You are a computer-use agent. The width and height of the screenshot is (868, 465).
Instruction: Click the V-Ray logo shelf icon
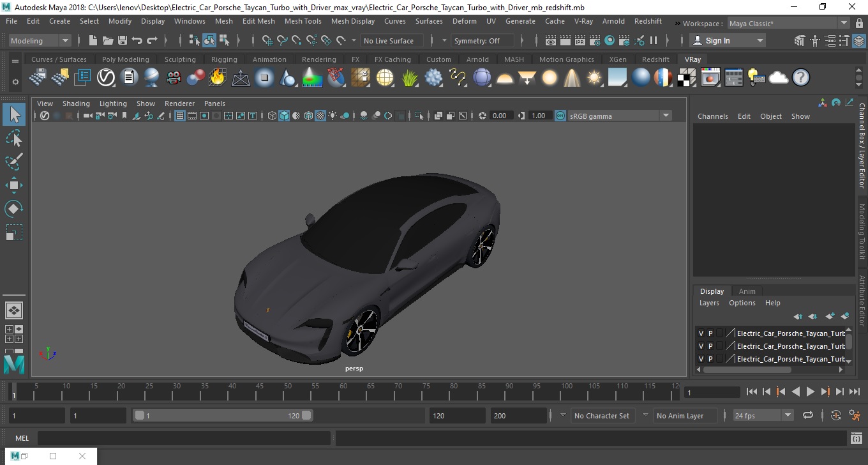pos(106,78)
